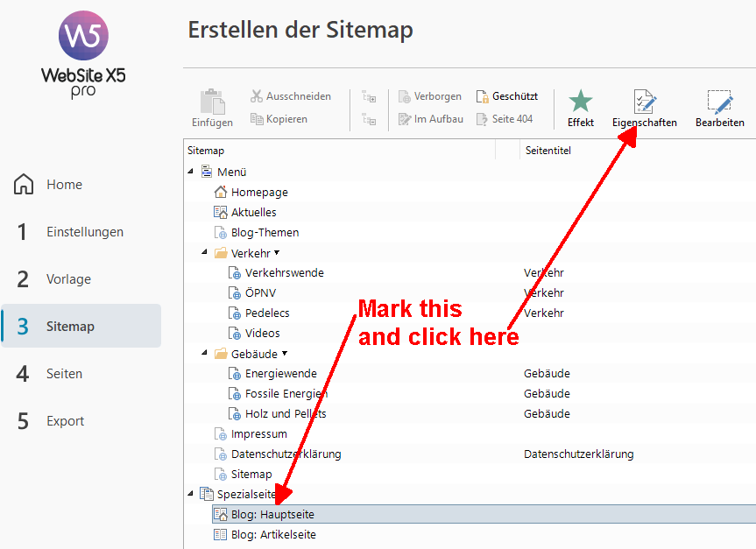Click the Ausschneiden scissors button
Viewport: 756px width, 549px height.
coord(290,96)
